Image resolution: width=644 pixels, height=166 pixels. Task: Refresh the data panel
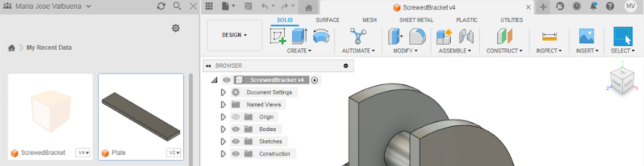tap(161, 6)
